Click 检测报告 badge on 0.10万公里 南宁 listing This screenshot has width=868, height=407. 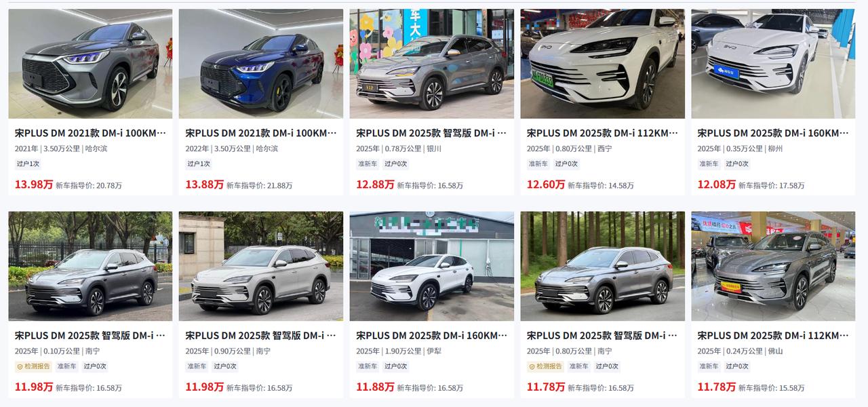tap(33, 366)
